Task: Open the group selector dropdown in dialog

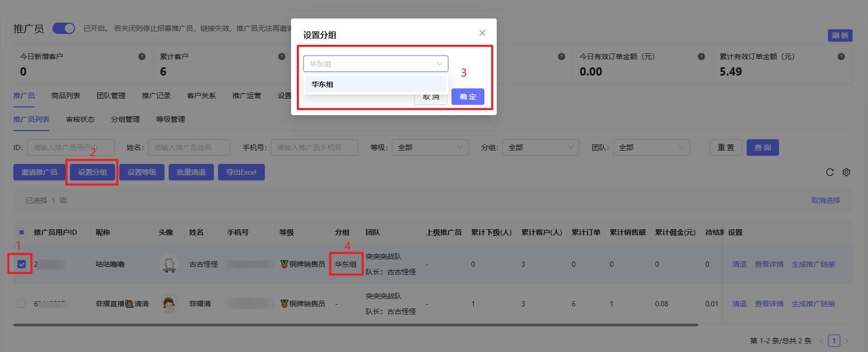Action: tap(375, 64)
